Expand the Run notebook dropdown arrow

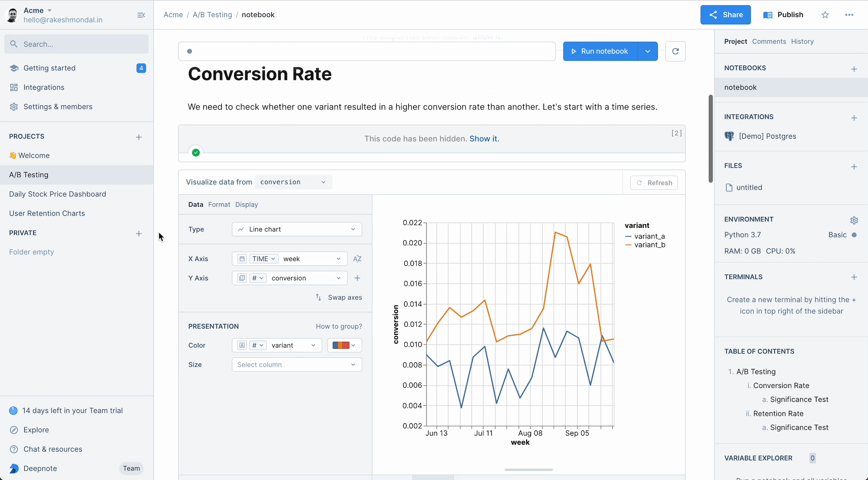(647, 51)
